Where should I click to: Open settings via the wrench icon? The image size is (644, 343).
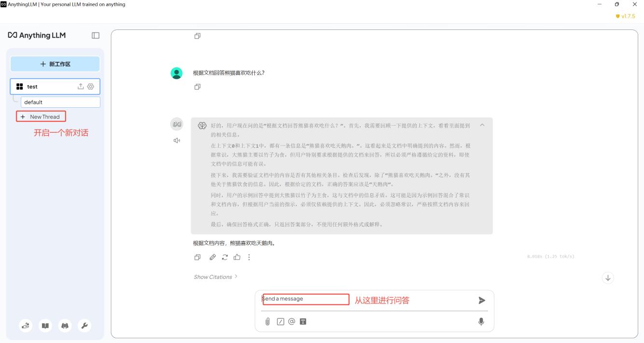point(84,326)
